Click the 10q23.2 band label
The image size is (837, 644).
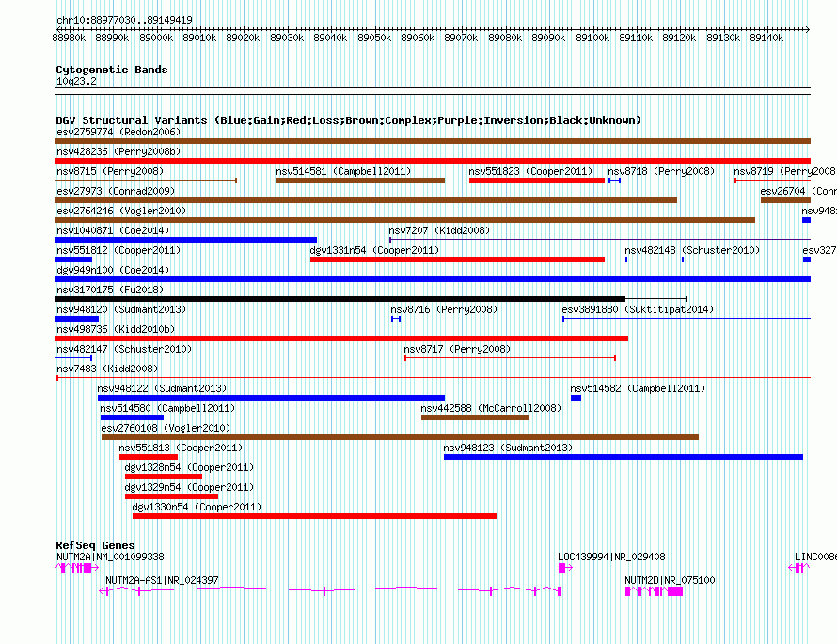pos(76,81)
